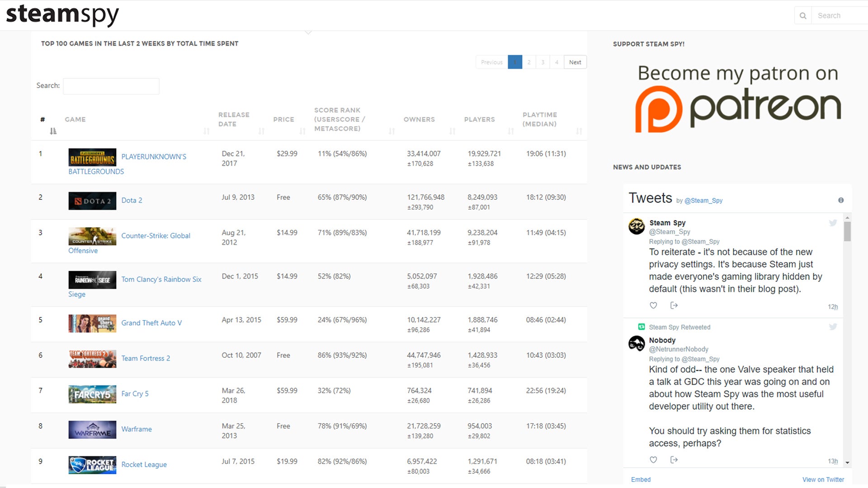Open @NetrunnerNobody profile link
868x488 pixels.
pos(679,349)
